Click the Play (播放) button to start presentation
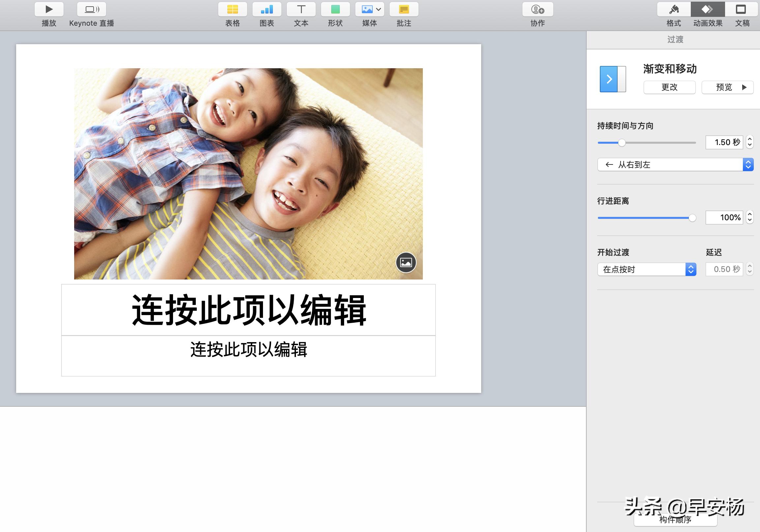 pyautogui.click(x=48, y=9)
